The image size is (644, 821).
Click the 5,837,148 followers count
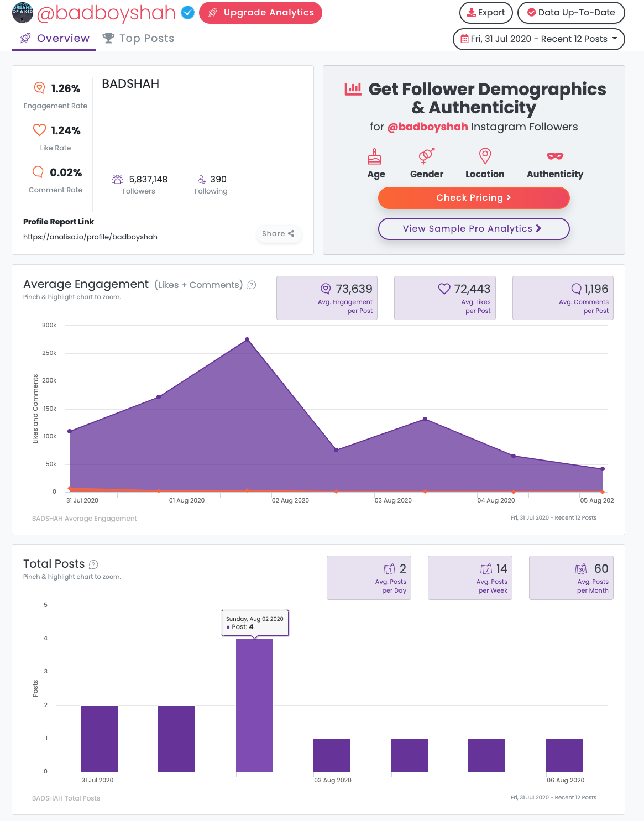tap(148, 179)
